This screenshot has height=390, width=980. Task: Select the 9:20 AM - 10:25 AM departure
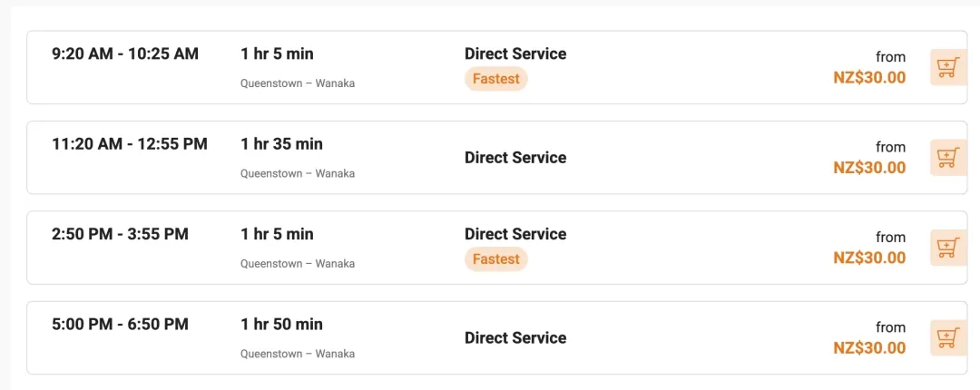[x=497, y=67]
